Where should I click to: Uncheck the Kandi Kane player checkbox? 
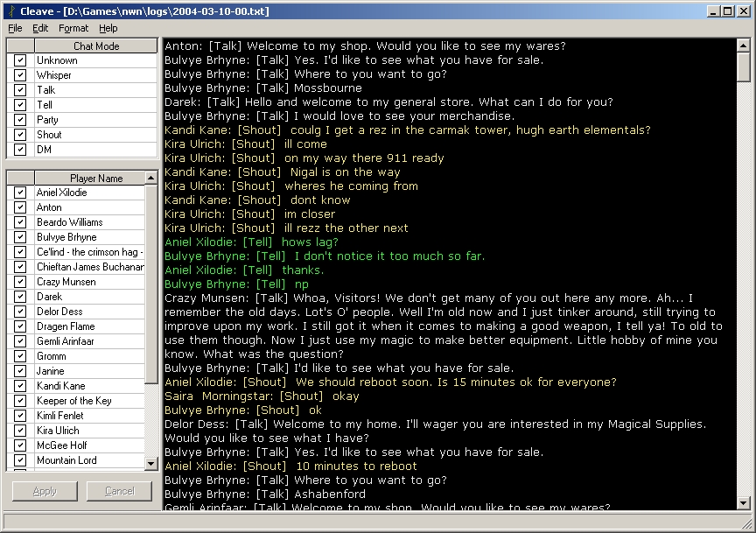click(x=20, y=386)
